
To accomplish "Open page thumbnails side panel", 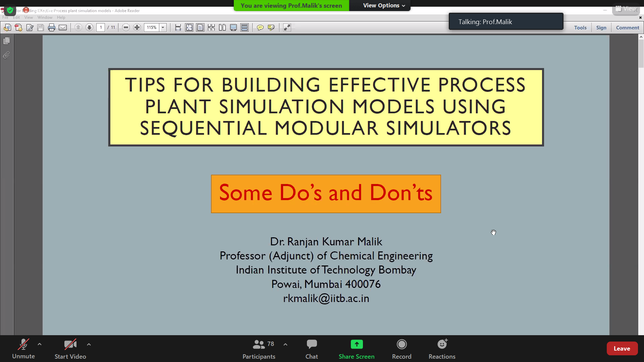I will (6, 41).
